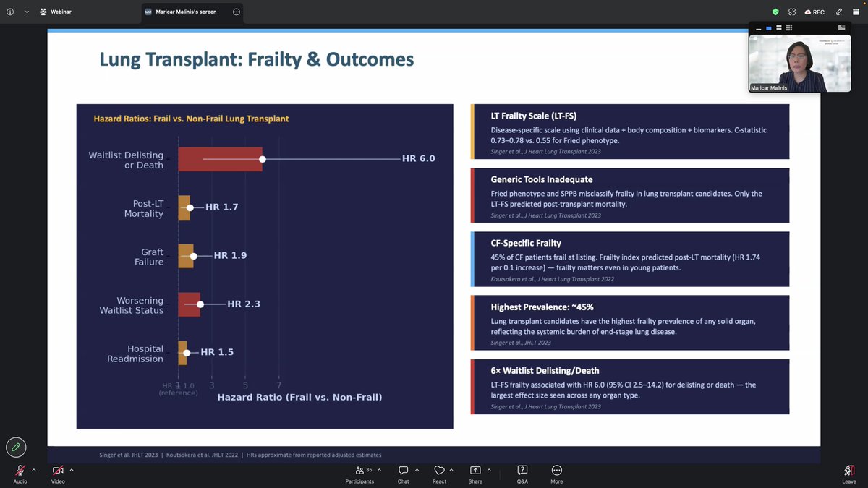868x488 pixels.
Task: Select single active speaker thumbnail view
Action: [x=768, y=27]
